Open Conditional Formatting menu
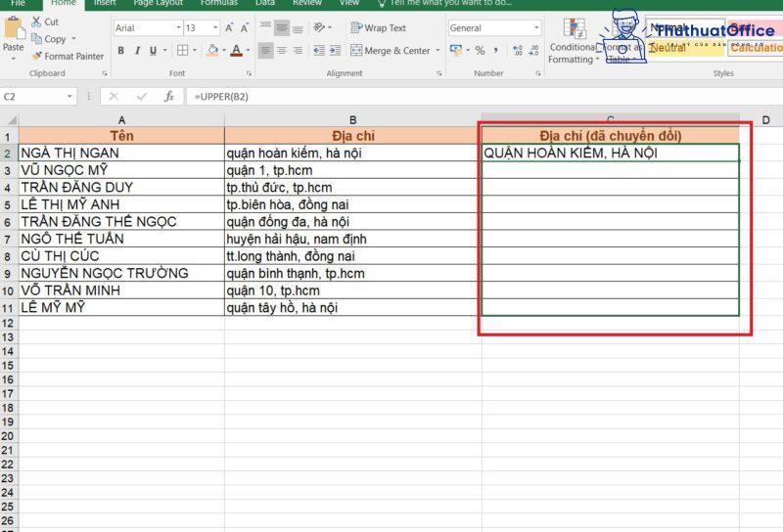 (573, 41)
